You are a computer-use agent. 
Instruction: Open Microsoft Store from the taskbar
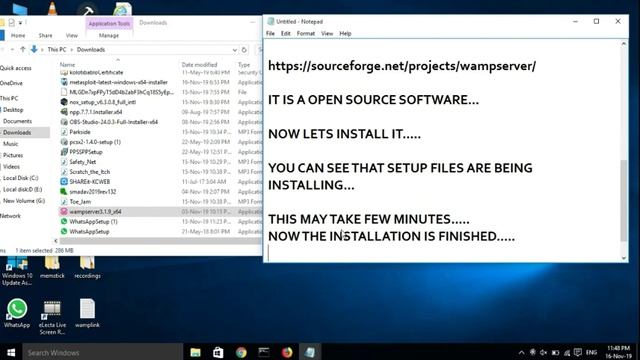(x=218, y=352)
